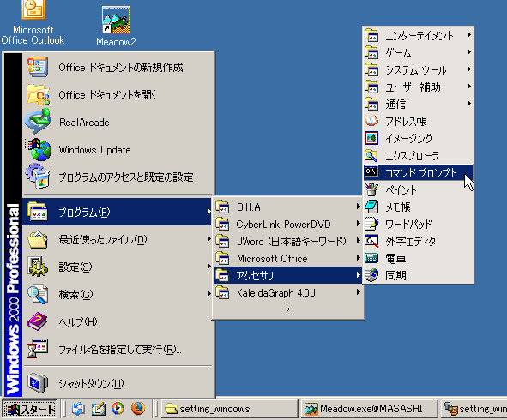Switch to Meadow.exe@MASASHI taskbar button
Image resolution: width=507 pixels, height=420 pixels.
pos(369,409)
